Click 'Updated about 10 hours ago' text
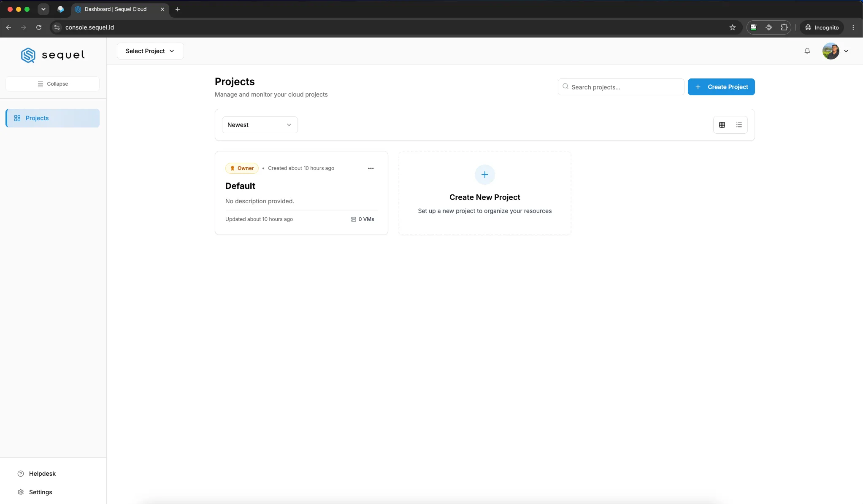This screenshot has height=504, width=863. 259,219
